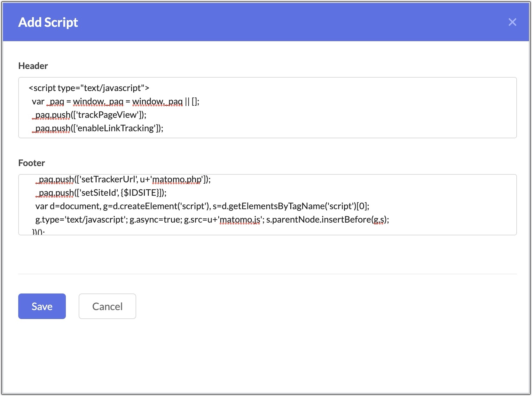Select the Header section label
This screenshot has height=396, width=532.
coord(33,65)
